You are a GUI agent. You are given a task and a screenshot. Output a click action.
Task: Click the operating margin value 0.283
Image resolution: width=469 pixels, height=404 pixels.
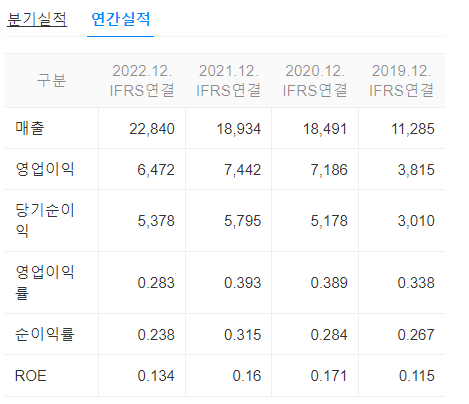click(156, 283)
